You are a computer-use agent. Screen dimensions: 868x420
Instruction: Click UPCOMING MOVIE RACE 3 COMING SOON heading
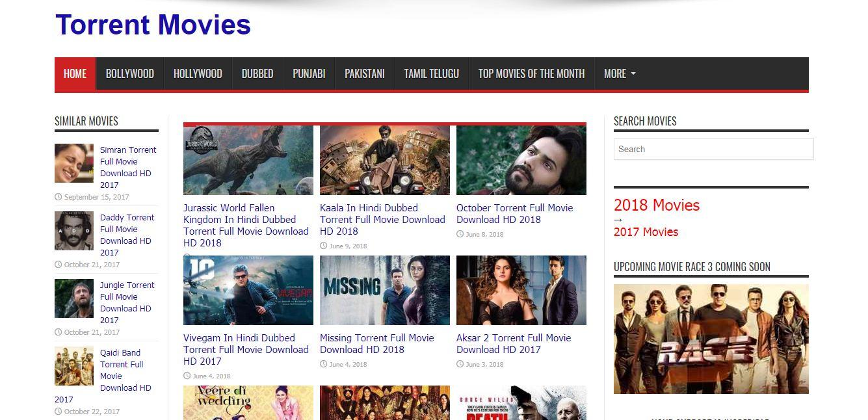point(692,267)
